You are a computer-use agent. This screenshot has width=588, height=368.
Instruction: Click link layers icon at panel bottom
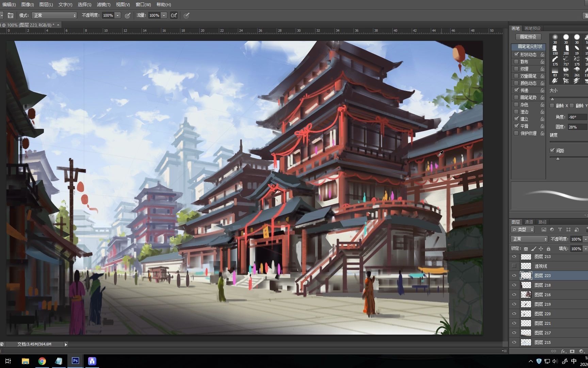pos(554,351)
